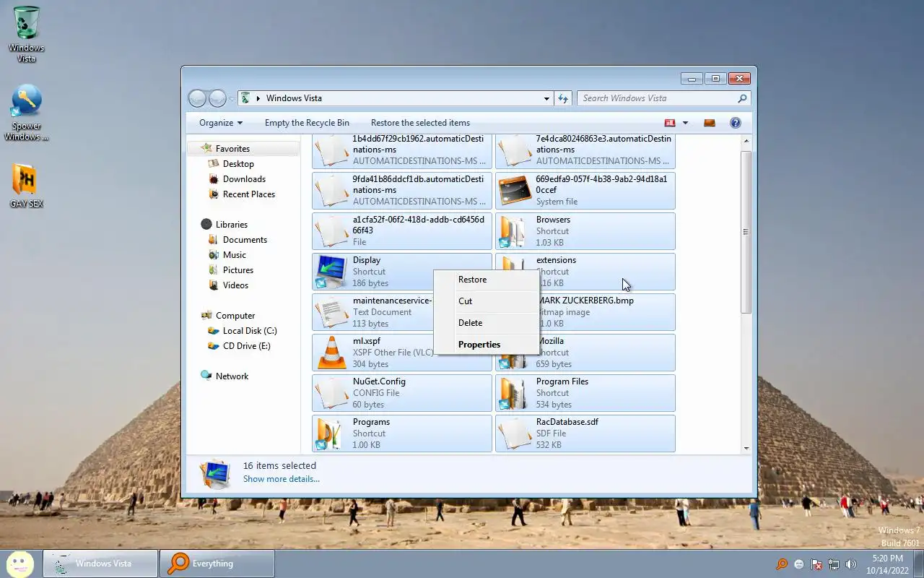The height and width of the screenshot is (578, 924).
Task: Choose Properties from the context menu
Action: click(x=486, y=345)
